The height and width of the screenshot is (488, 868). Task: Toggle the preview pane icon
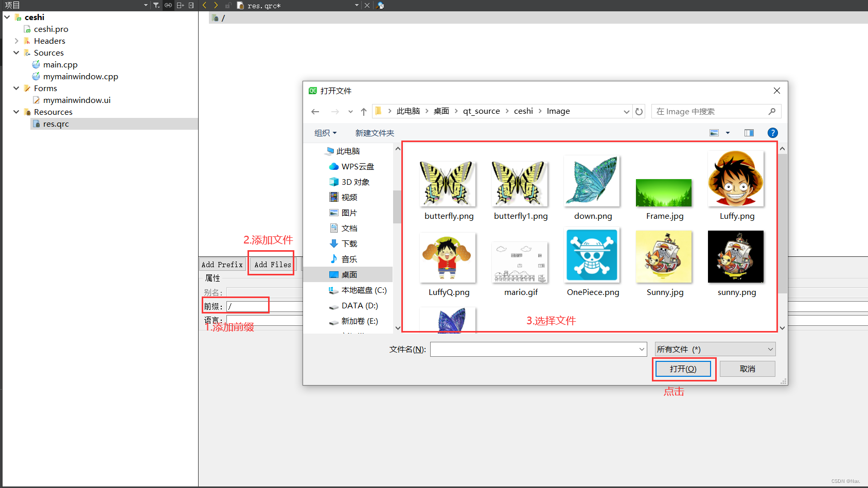(749, 133)
